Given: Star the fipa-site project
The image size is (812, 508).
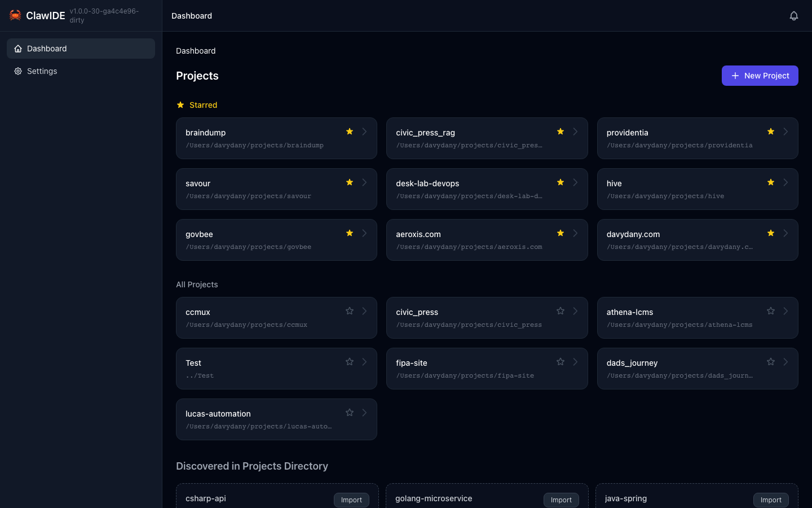Looking at the screenshot, I should [x=560, y=361].
